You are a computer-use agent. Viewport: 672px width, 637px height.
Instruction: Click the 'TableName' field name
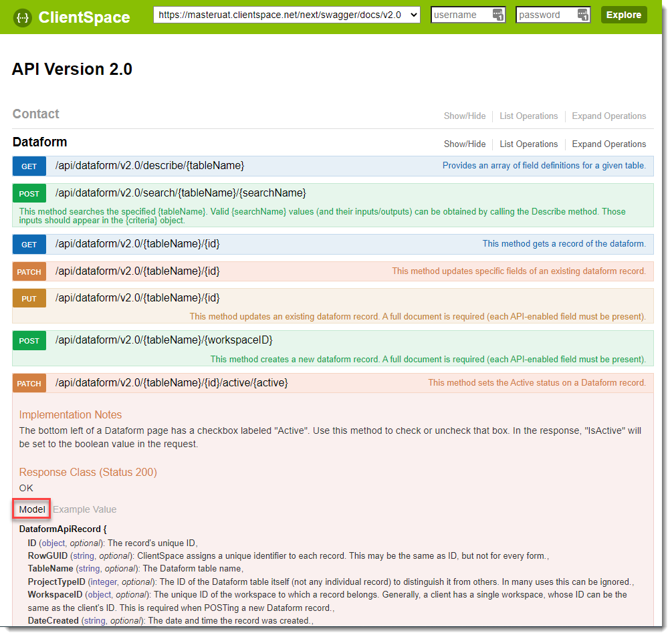tap(51, 568)
